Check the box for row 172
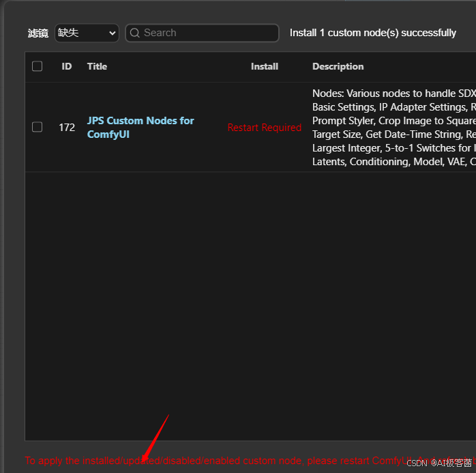The height and width of the screenshot is (473, 476). 37,127
